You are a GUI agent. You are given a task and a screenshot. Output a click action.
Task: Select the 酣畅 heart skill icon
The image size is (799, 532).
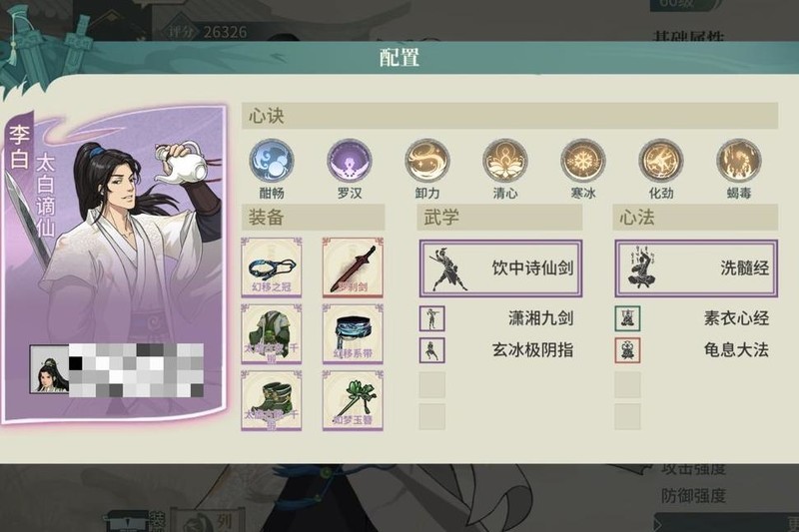272,162
